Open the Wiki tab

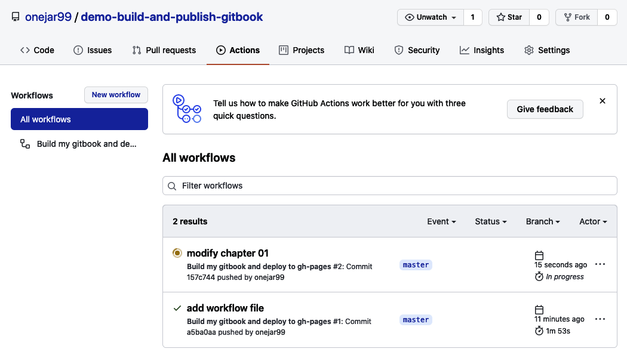(x=359, y=50)
